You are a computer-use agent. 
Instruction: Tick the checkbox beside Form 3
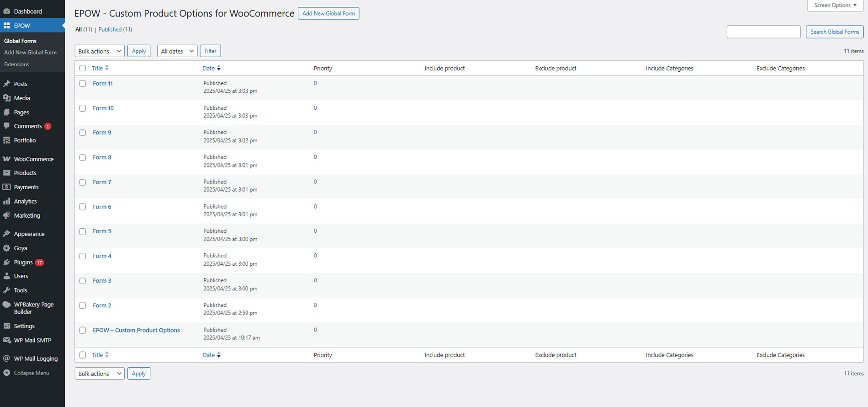point(83,281)
